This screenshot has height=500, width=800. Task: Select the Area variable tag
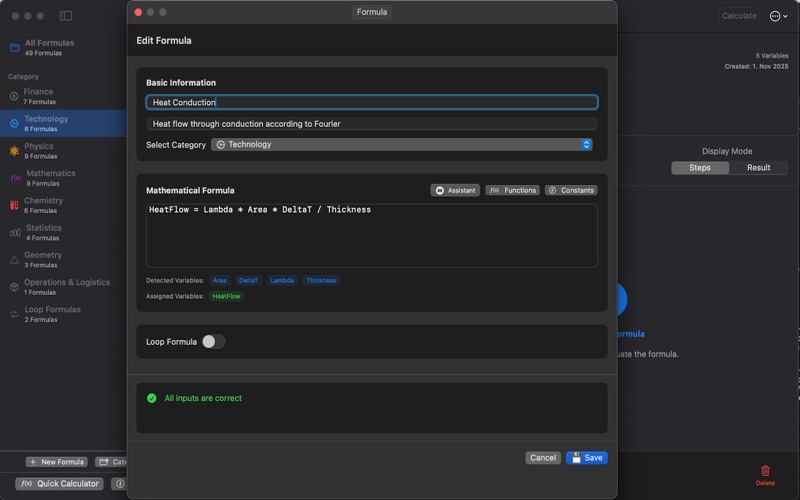click(219, 281)
